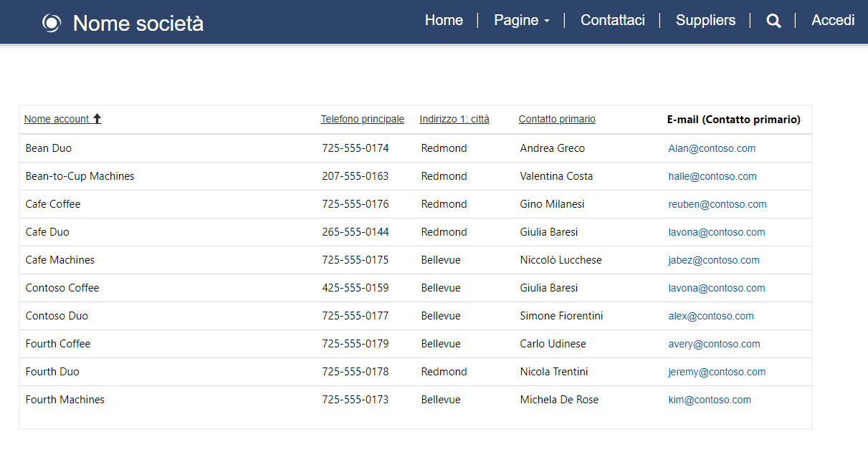Click phone number 425-555-0159

tap(356, 288)
